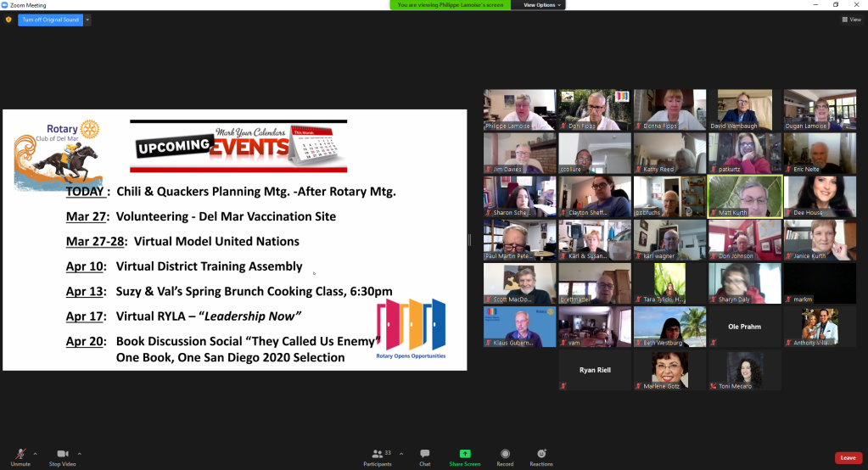Image resolution: width=868 pixels, height=470 pixels.
Task: Stop Video from the camera button
Action: click(62, 456)
